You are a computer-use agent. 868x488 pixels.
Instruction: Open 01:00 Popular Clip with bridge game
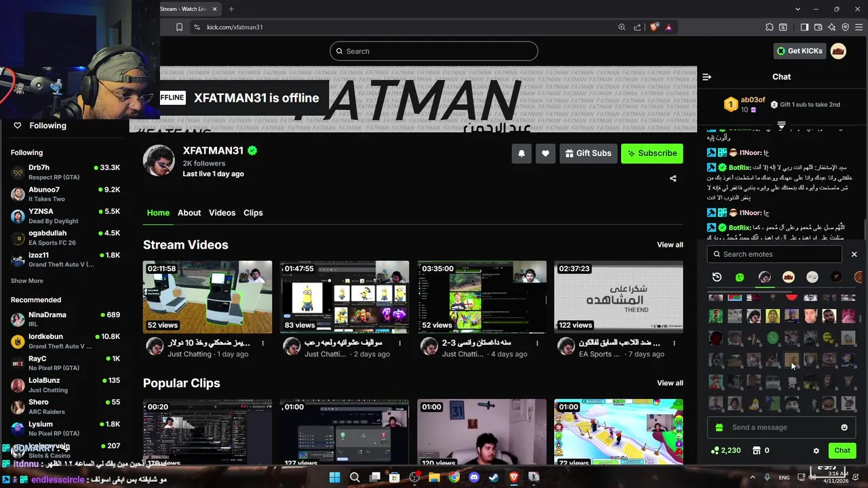(x=618, y=432)
